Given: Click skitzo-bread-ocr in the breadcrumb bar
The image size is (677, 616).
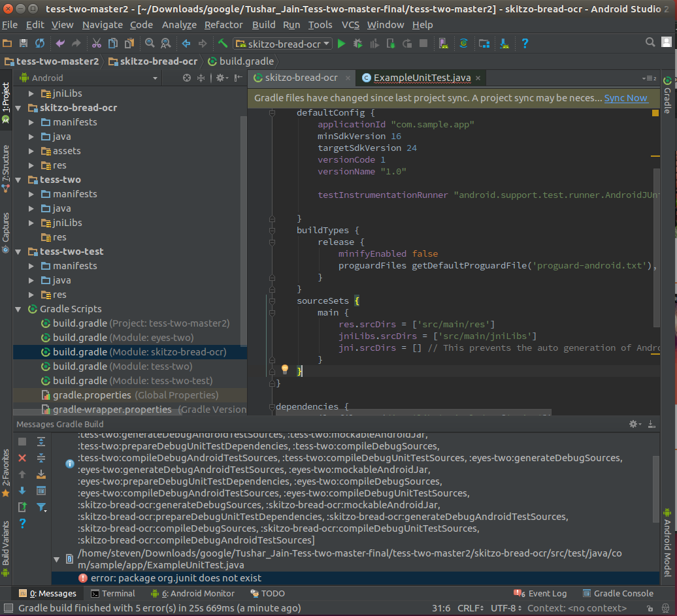Looking at the screenshot, I should pos(154,61).
